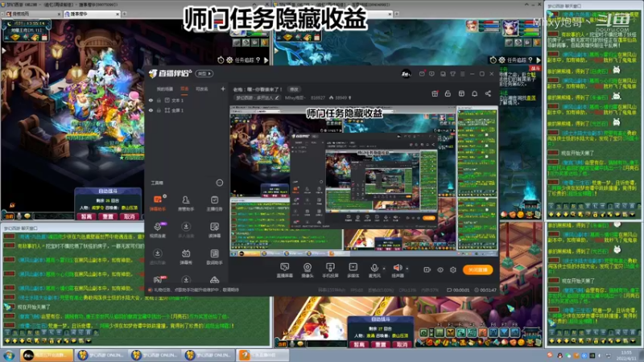Click the record video icon beside 关闭直播
Viewport: 644px width, 362px height.
(427, 269)
